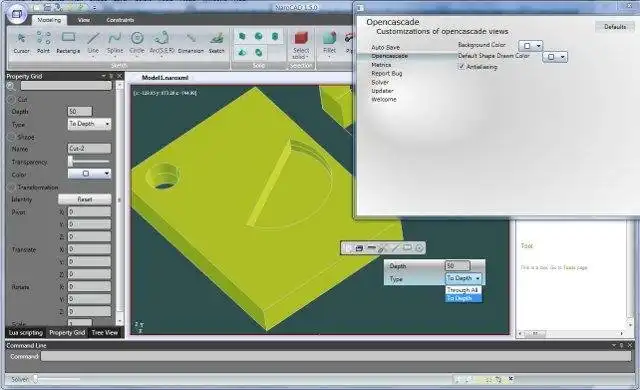
Task: Choose the Circle tool in ribbon
Action: [x=137, y=42]
